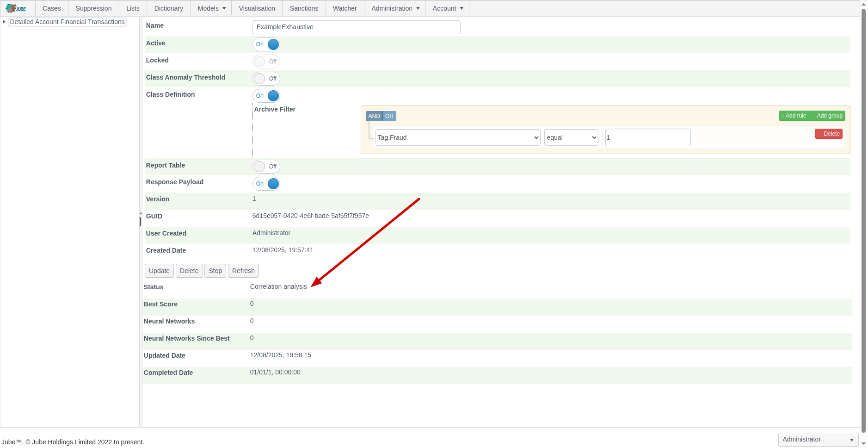Open the Tag.Fraud field dropdown
Screen dimensions: 868x448
[458, 137]
